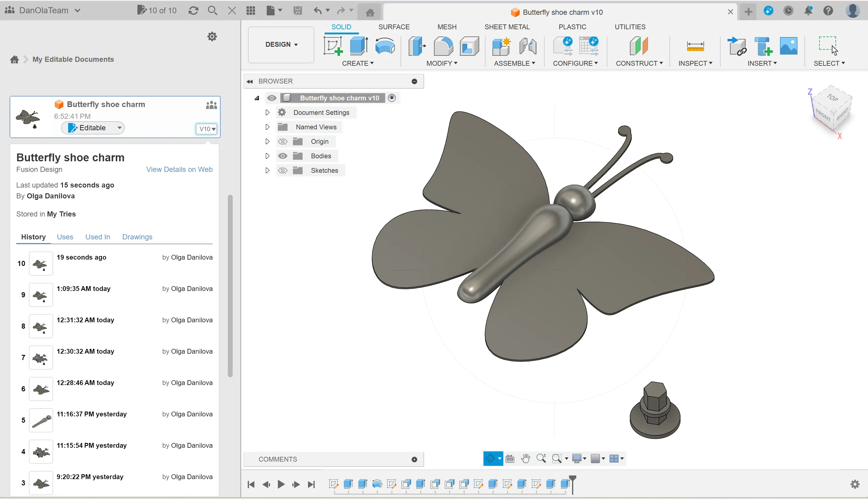The width and height of the screenshot is (868, 499).
Task: Click the New Component icon
Action: [x=502, y=46]
